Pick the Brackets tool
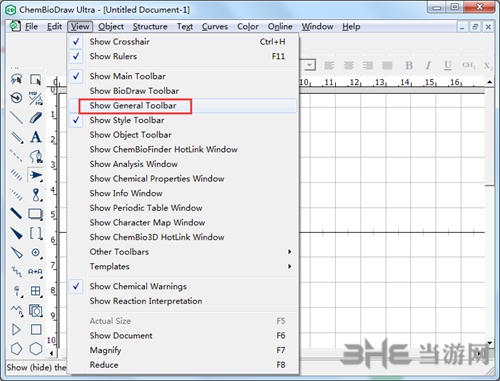The image size is (500, 381). click(35, 233)
